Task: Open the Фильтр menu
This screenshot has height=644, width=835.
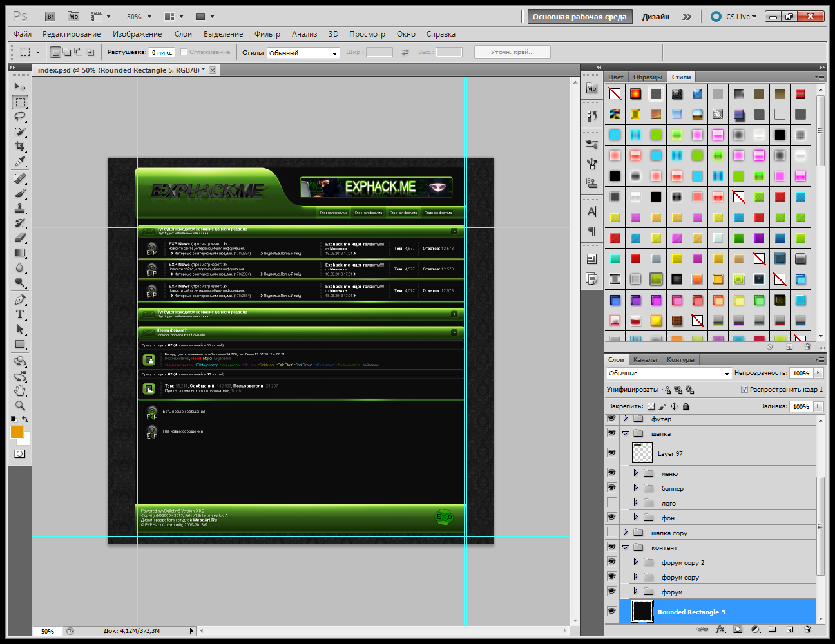Action: [x=267, y=34]
